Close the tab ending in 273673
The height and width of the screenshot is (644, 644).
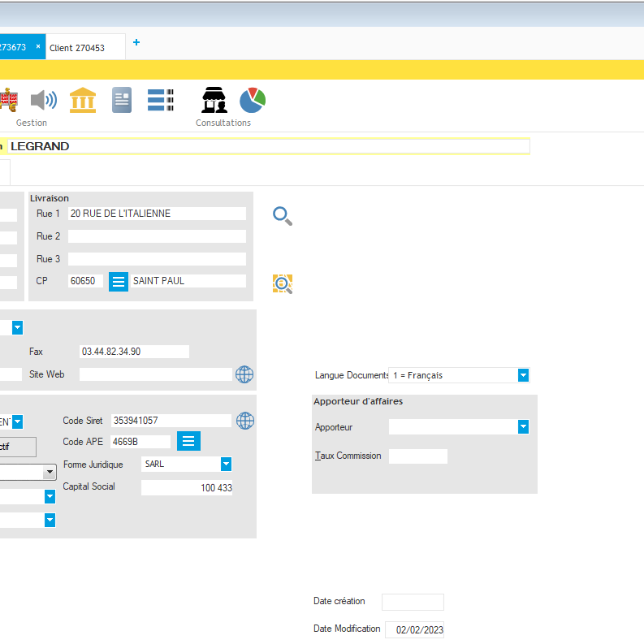click(x=38, y=47)
